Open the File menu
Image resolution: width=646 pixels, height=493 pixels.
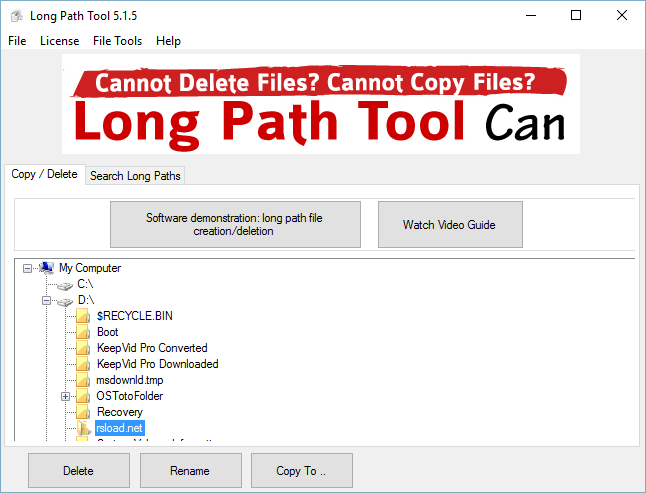click(x=17, y=41)
